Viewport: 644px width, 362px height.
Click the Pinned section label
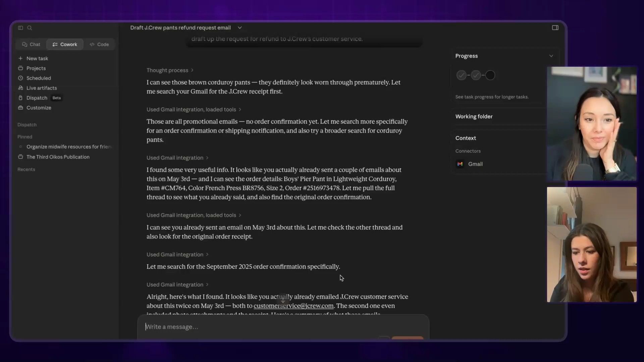pyautogui.click(x=25, y=137)
